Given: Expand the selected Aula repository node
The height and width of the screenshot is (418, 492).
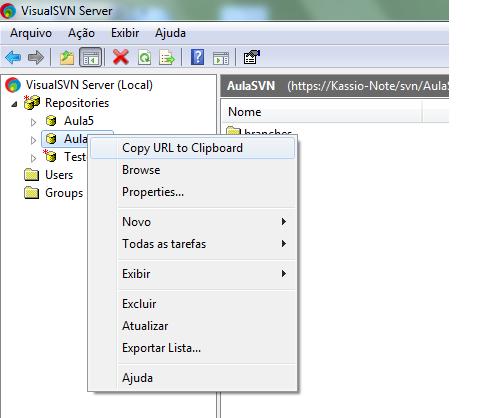Looking at the screenshot, I should [x=33, y=140].
